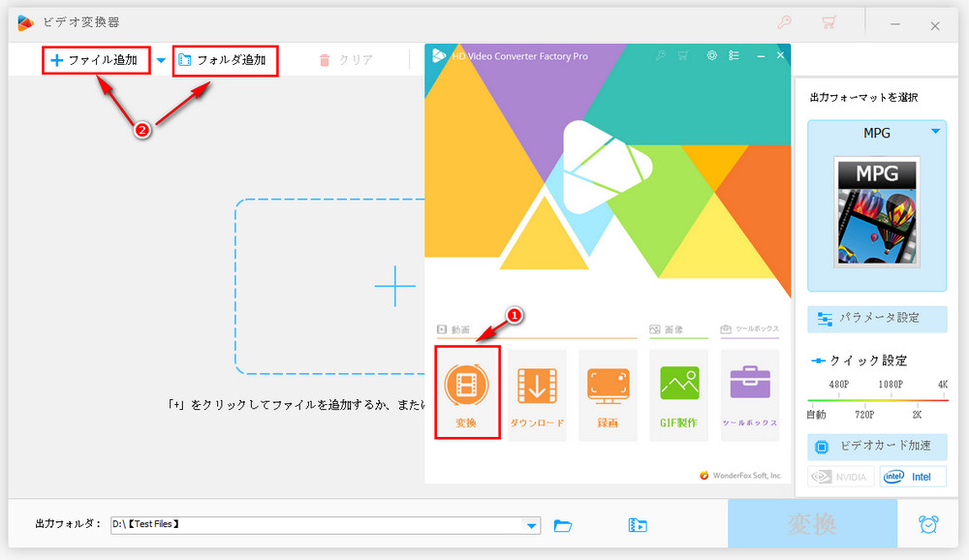969x560 pixels.
Task: Close the HD Video Converter Factory Pro window
Action: (x=780, y=55)
